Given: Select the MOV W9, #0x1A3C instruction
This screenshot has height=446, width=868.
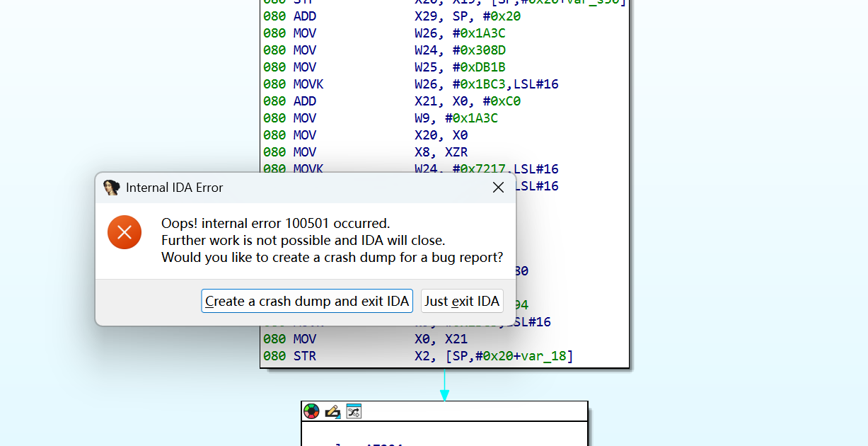Looking at the screenshot, I should (x=381, y=118).
